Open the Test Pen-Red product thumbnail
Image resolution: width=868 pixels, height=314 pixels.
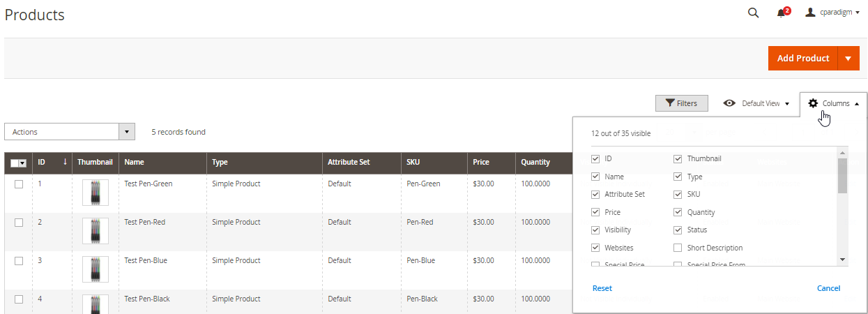(x=96, y=231)
